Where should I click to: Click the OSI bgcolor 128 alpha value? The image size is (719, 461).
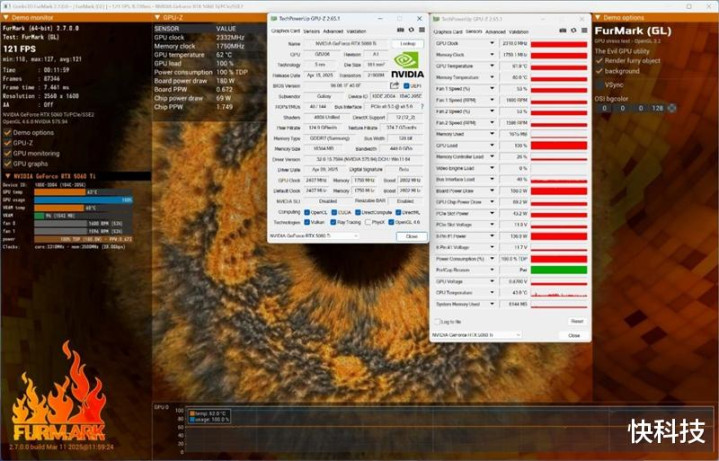pos(657,108)
